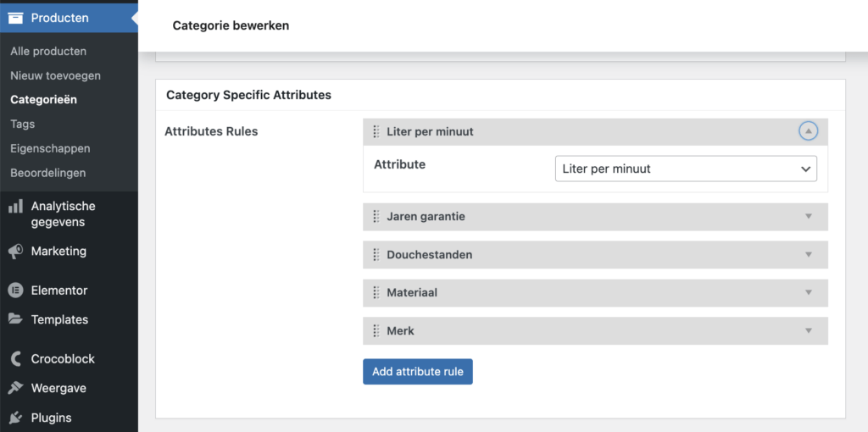This screenshot has height=432, width=868.
Task: Click the Templates folder icon
Action: [x=15, y=319]
